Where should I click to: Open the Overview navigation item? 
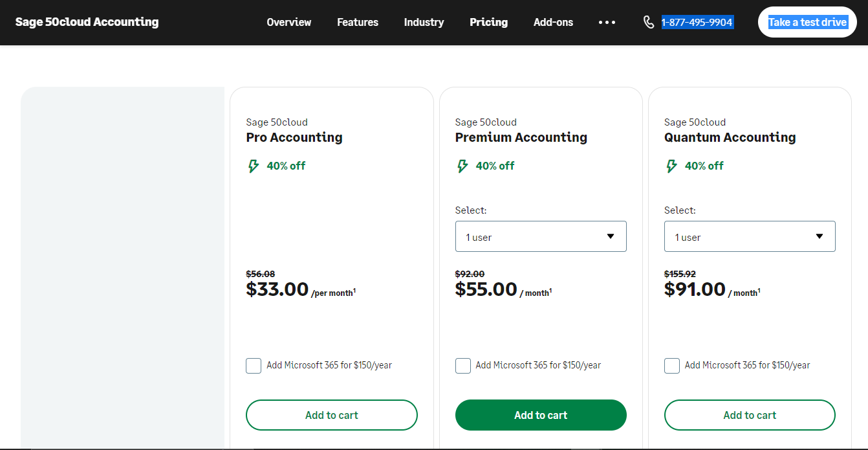tap(288, 22)
